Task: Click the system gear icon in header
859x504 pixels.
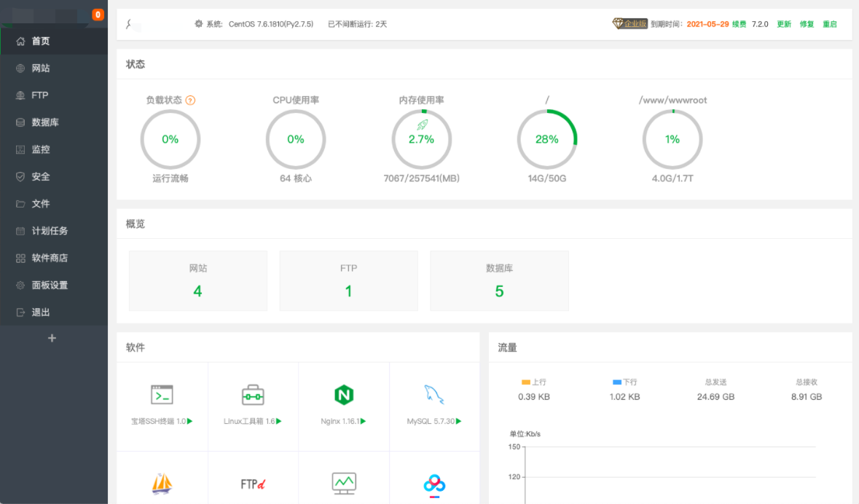Action: tap(198, 24)
